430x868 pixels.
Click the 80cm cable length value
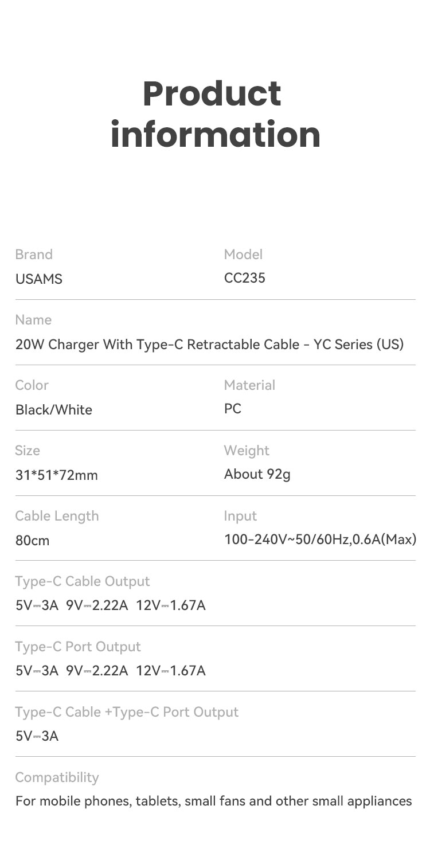(33, 540)
